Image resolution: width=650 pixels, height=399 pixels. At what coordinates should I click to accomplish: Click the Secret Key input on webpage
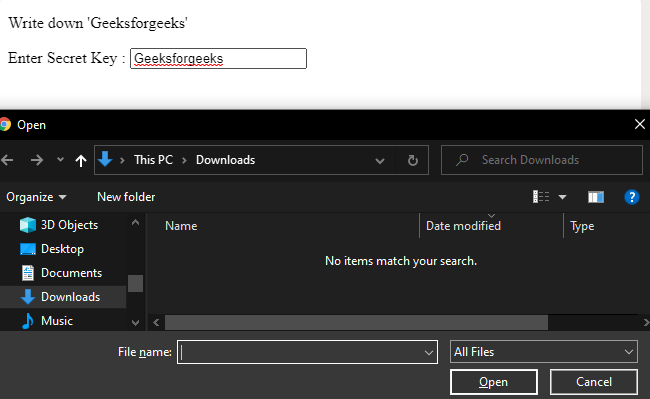218,58
